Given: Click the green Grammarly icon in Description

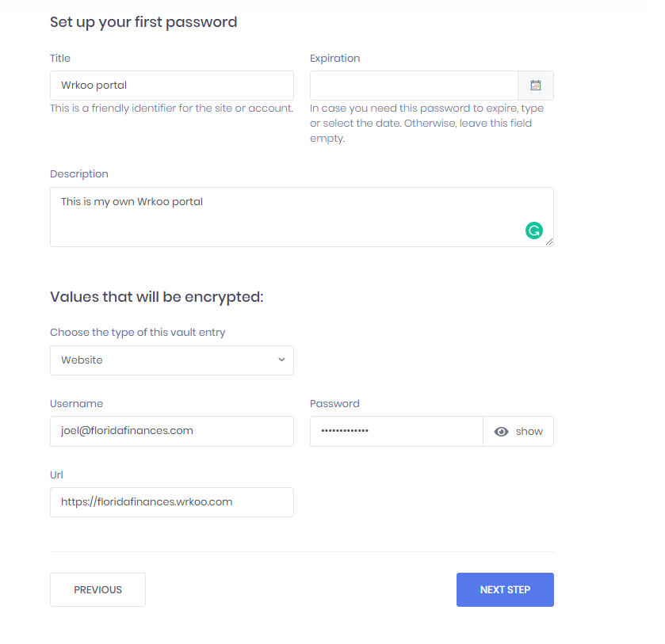Looking at the screenshot, I should [x=534, y=231].
